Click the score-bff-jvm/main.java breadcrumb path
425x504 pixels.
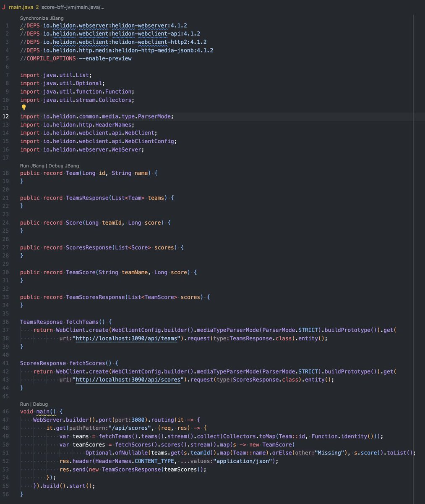[73, 7]
